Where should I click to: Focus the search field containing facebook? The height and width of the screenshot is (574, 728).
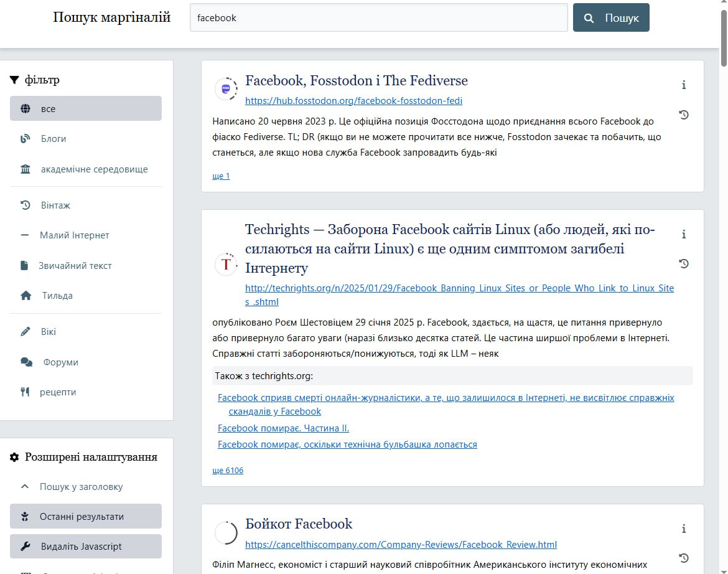click(x=378, y=17)
